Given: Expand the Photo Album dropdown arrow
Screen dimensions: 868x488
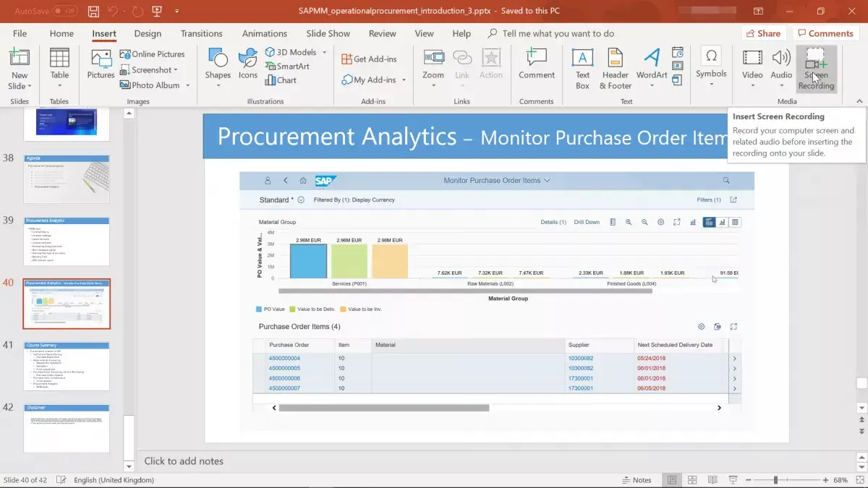Looking at the screenshot, I should click(187, 85).
